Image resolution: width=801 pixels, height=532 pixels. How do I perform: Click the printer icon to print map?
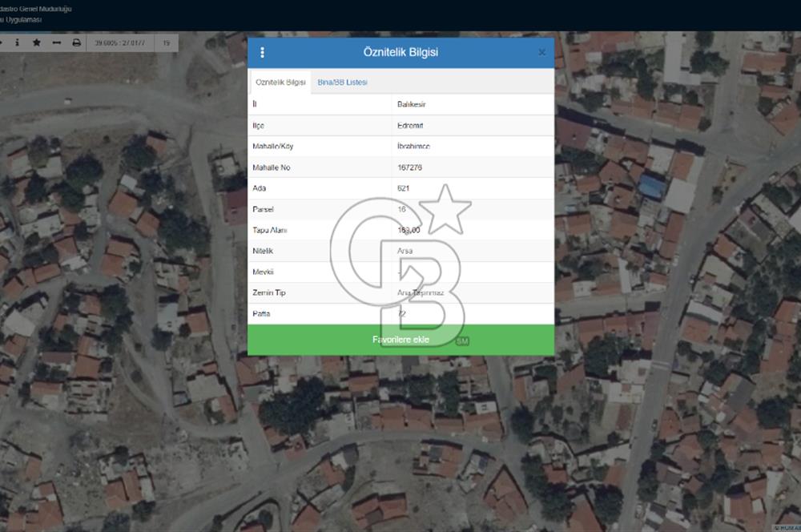[x=77, y=42]
